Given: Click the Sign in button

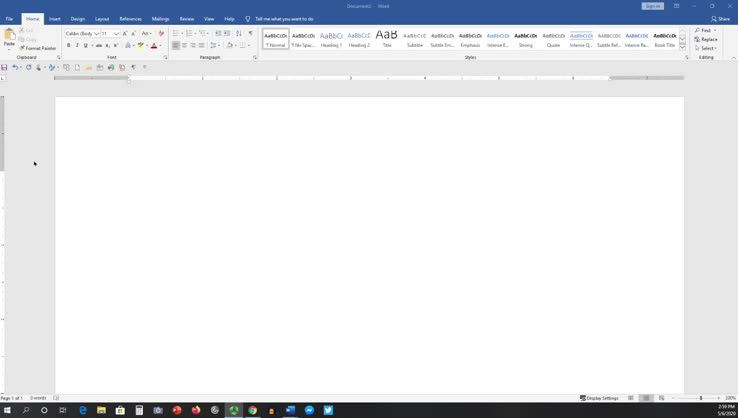Looking at the screenshot, I should coord(652,6).
